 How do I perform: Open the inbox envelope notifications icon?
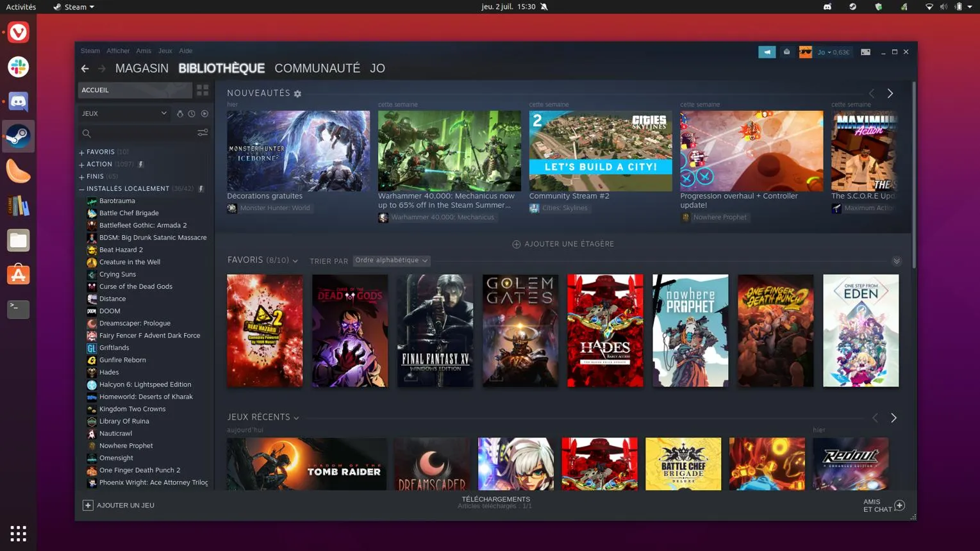786,52
